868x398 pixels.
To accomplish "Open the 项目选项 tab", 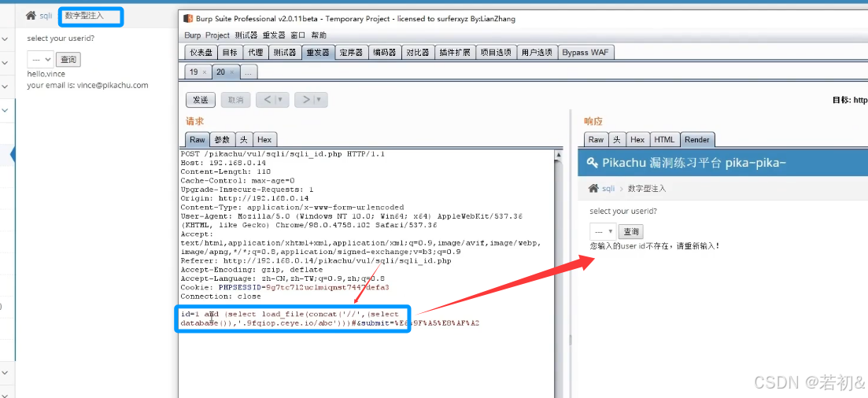I will [496, 53].
